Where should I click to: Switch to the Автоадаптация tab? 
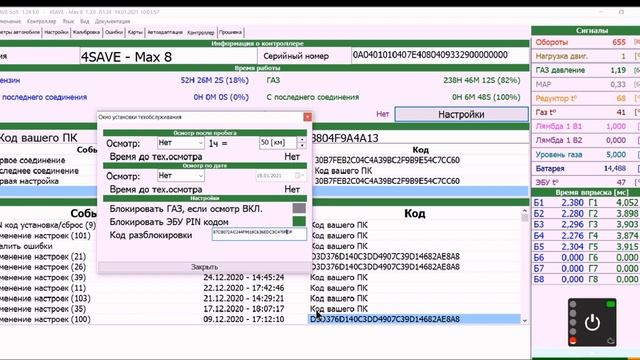pyautogui.click(x=165, y=32)
